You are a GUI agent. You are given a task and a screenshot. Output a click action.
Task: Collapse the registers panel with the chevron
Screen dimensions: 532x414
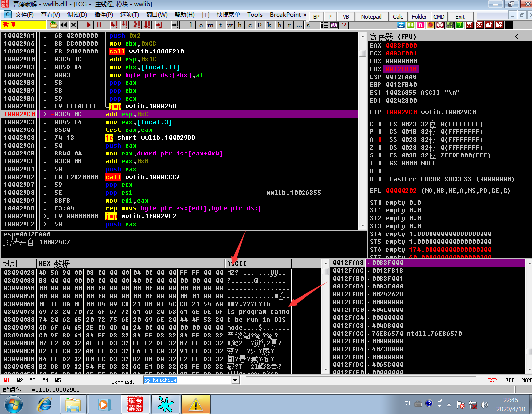coord(517,36)
